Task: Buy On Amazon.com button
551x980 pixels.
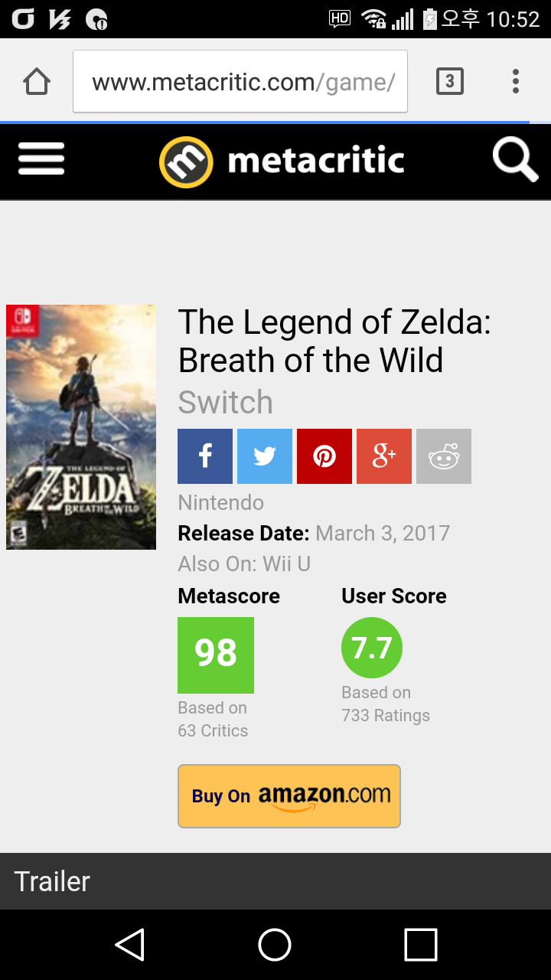Action: pyautogui.click(x=289, y=796)
